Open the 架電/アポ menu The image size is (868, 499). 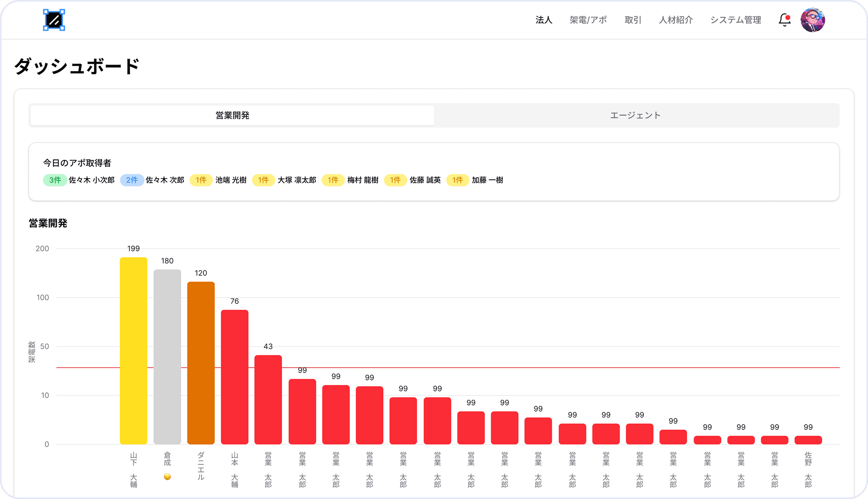pos(588,20)
